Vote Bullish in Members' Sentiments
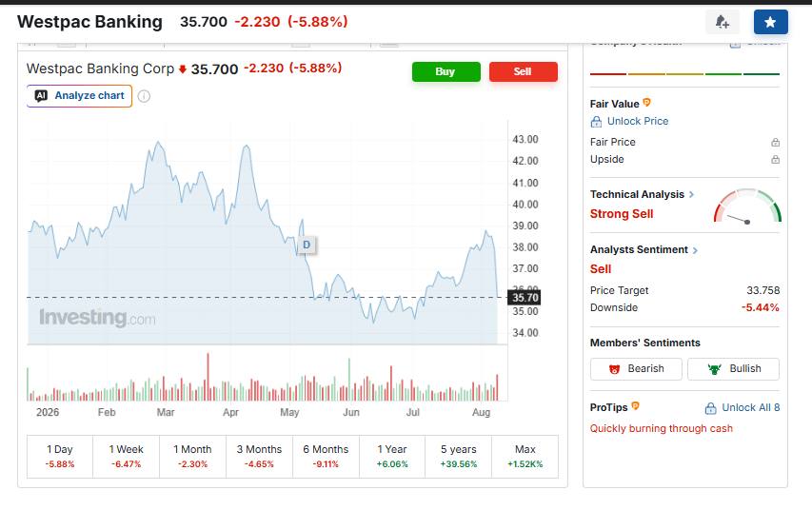Viewport: 812px width, 510px height. [733, 368]
